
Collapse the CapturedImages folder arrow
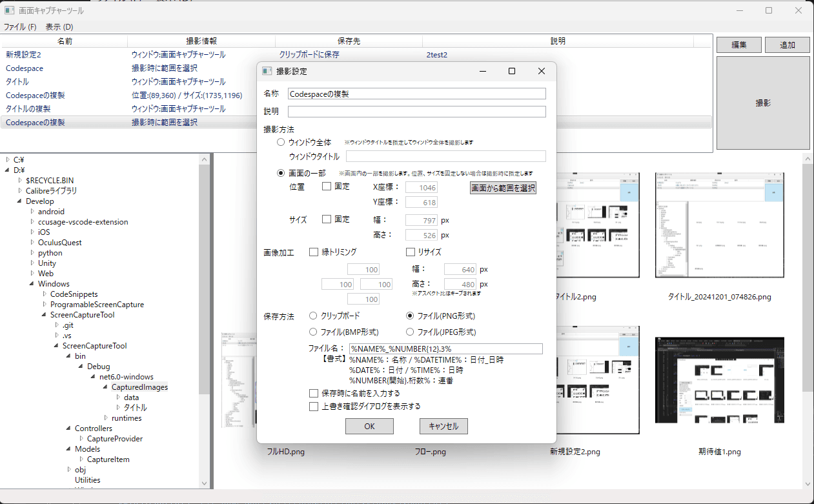coord(105,387)
